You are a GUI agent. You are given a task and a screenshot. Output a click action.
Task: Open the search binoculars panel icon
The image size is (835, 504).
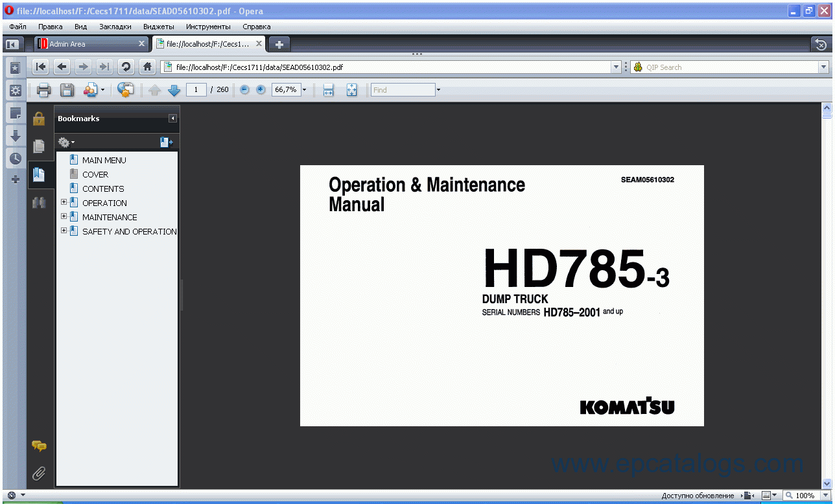(x=39, y=202)
